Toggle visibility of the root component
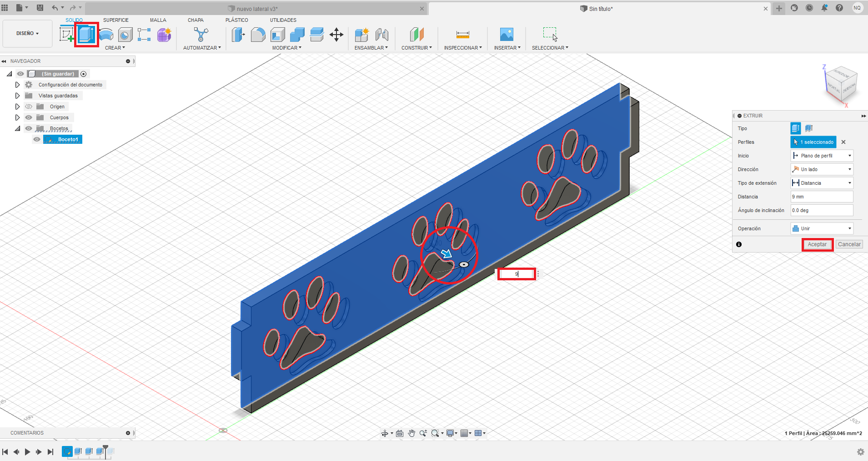868x461 pixels. pos(20,74)
